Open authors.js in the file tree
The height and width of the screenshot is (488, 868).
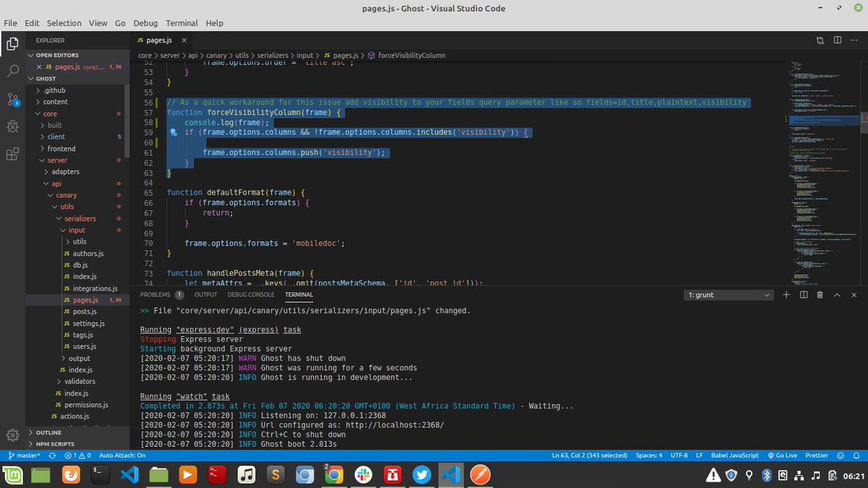pos(88,253)
